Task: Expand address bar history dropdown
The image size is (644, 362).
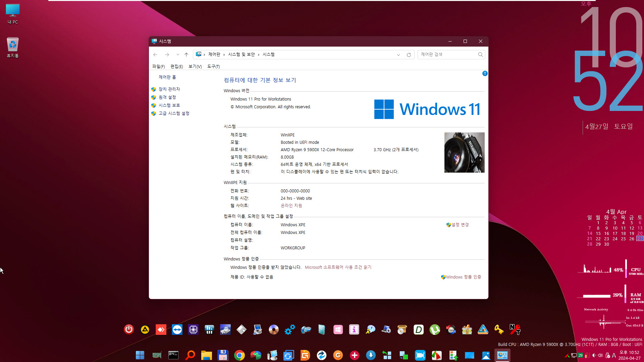Action: [398, 55]
